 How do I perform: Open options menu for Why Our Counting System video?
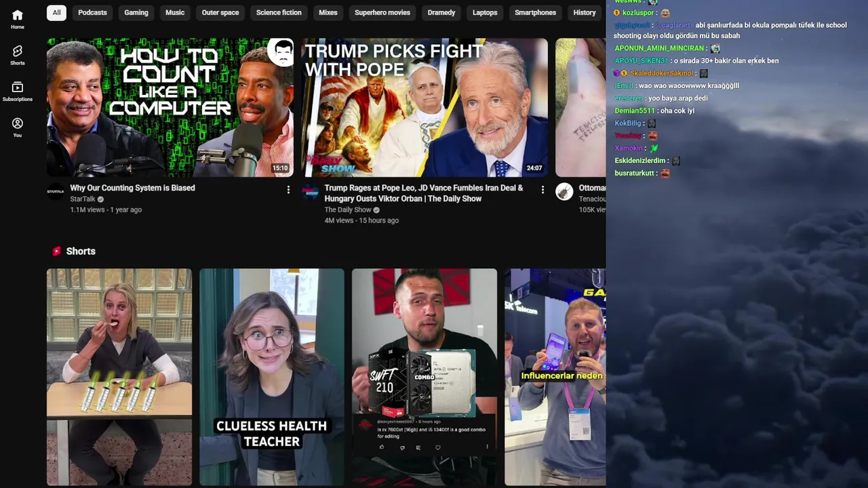click(288, 190)
